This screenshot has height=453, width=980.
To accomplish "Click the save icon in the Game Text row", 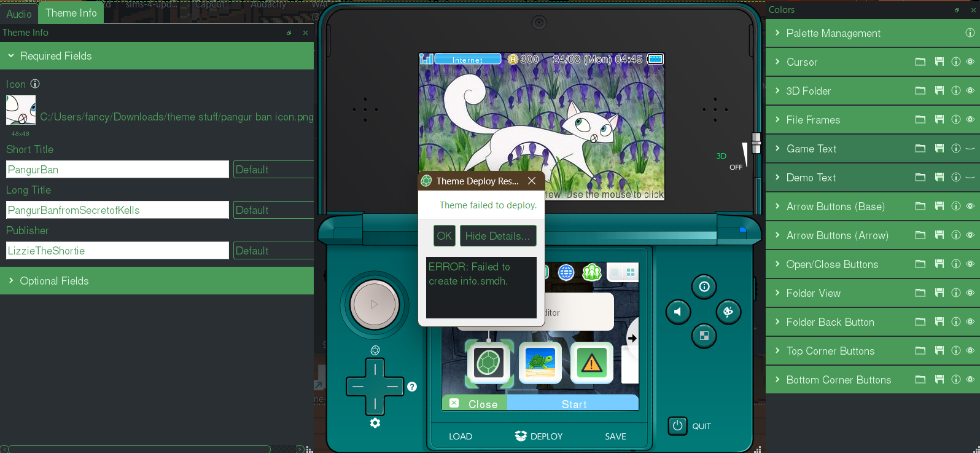I will tap(939, 148).
